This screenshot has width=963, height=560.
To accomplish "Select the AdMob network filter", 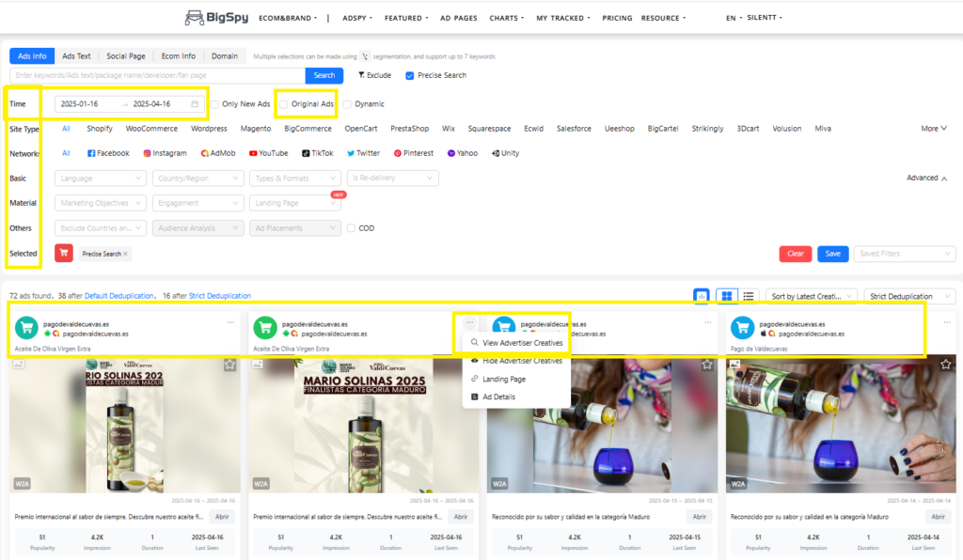I will pyautogui.click(x=218, y=153).
